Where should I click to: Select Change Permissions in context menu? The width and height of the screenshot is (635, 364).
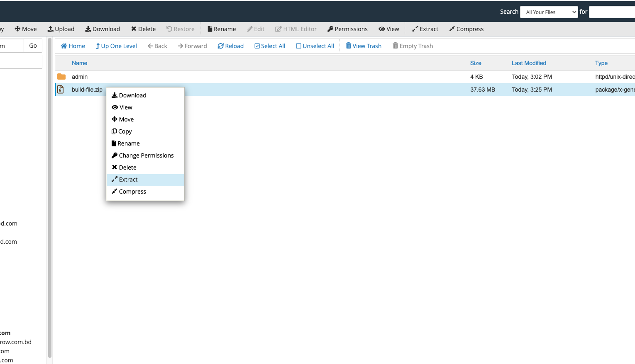click(146, 155)
